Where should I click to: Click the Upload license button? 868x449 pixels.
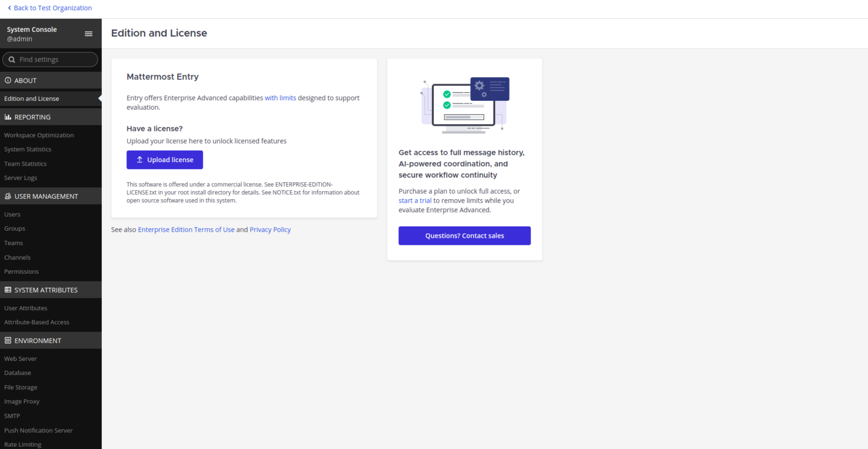coord(164,160)
